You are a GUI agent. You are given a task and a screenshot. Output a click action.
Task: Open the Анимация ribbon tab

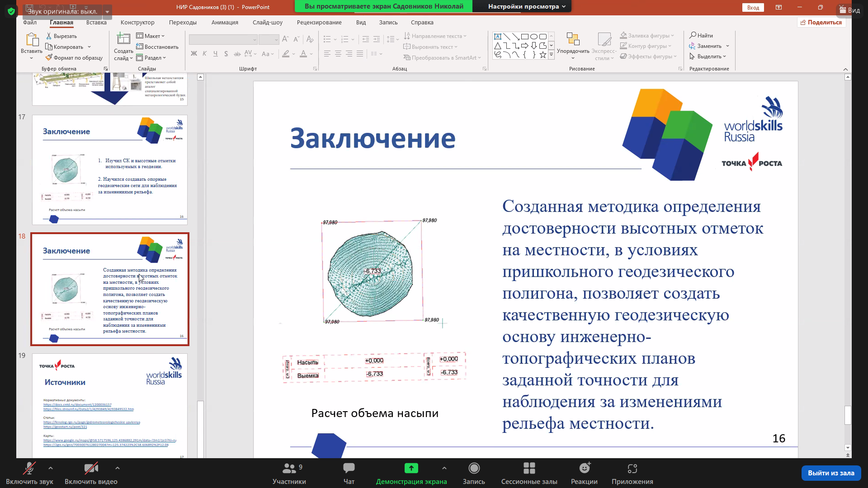click(x=224, y=22)
